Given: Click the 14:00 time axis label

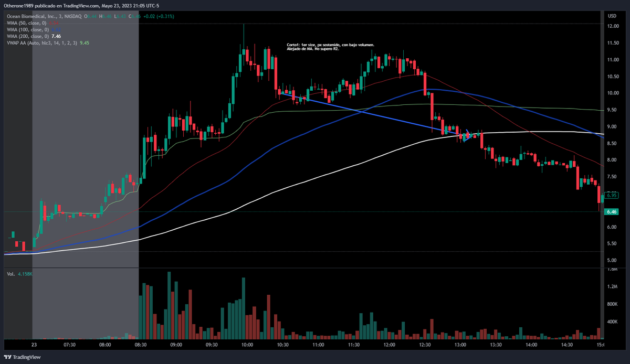Looking at the screenshot, I should (532, 345).
